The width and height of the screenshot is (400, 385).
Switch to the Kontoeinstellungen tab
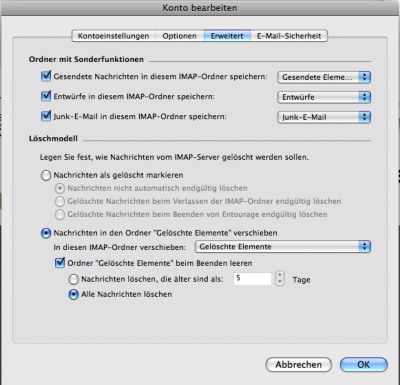(x=113, y=36)
